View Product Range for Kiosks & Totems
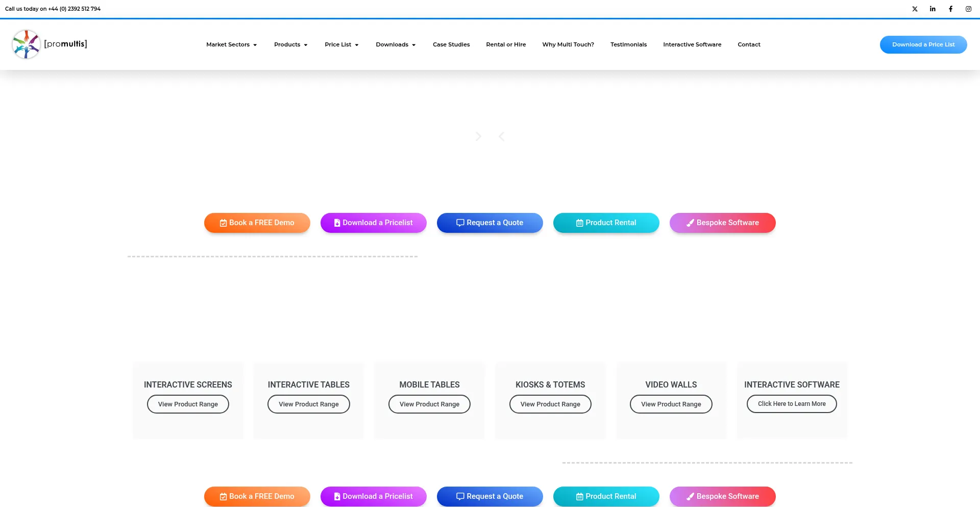Image resolution: width=980 pixels, height=507 pixels. tap(550, 404)
